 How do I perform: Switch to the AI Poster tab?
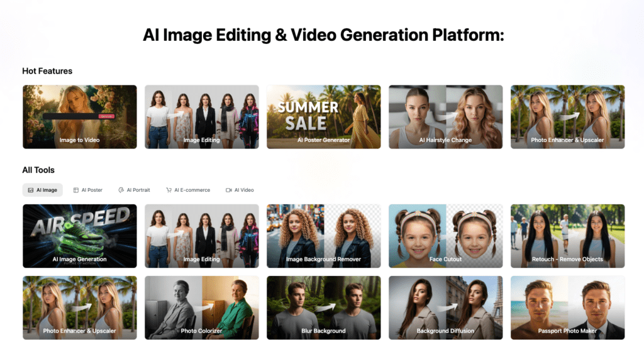point(87,190)
